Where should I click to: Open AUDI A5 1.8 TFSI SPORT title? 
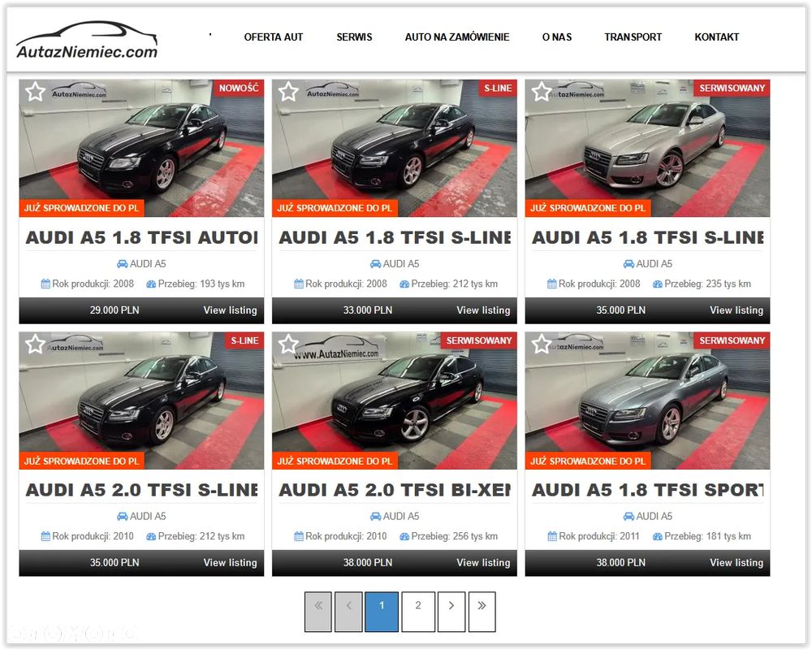click(x=648, y=490)
